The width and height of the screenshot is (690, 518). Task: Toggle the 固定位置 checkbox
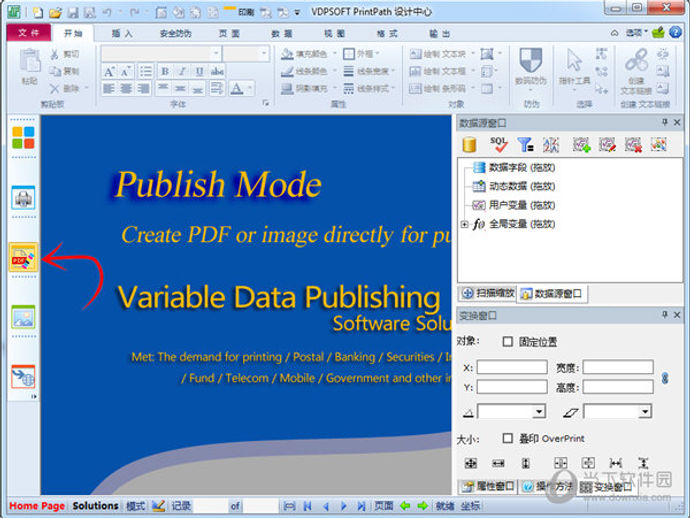(507, 342)
